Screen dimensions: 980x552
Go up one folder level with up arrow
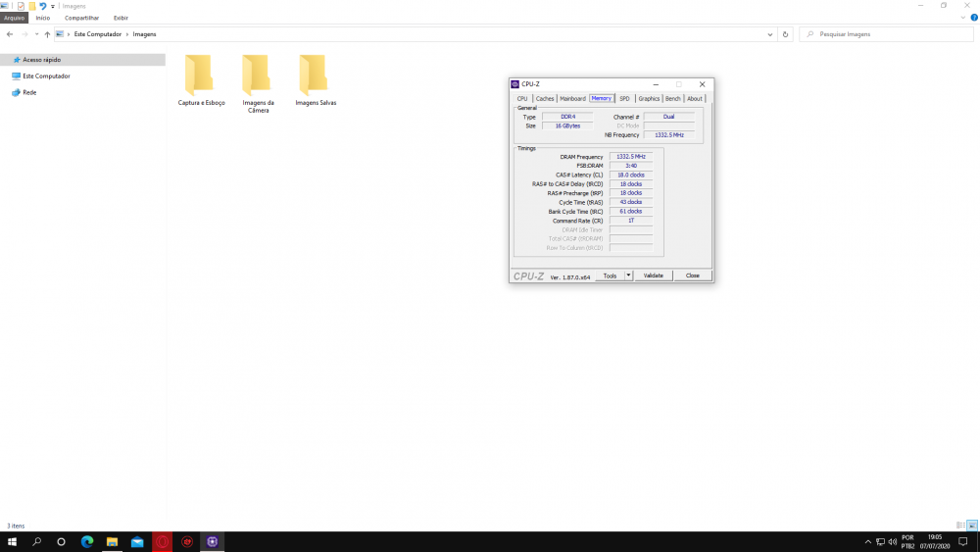pos(47,34)
